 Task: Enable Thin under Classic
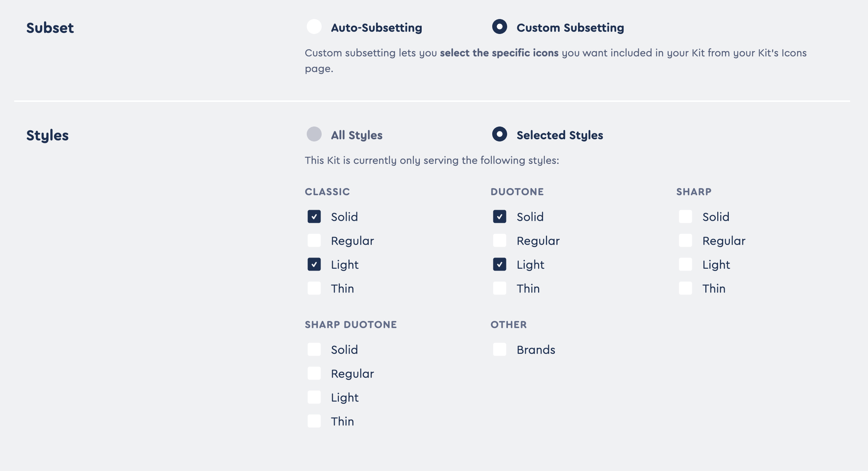[314, 288]
